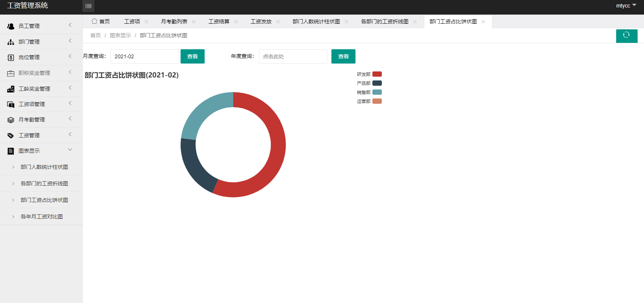Expand the 工资管理 menu chevron
Screen dimensions: 644x303
[70, 134]
